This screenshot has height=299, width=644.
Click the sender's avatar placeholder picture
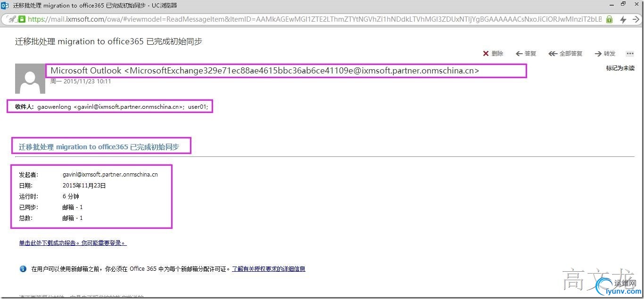click(30, 78)
